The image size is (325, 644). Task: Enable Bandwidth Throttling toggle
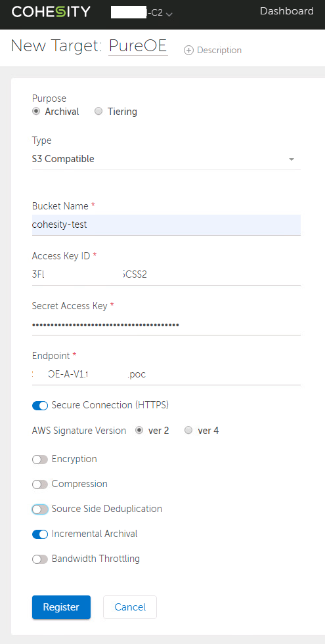tap(40, 559)
